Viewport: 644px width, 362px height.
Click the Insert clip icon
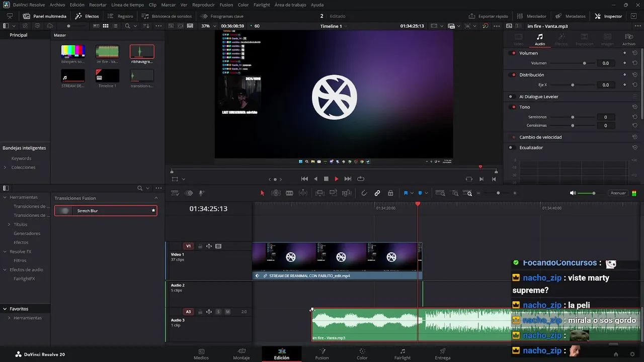click(320, 193)
